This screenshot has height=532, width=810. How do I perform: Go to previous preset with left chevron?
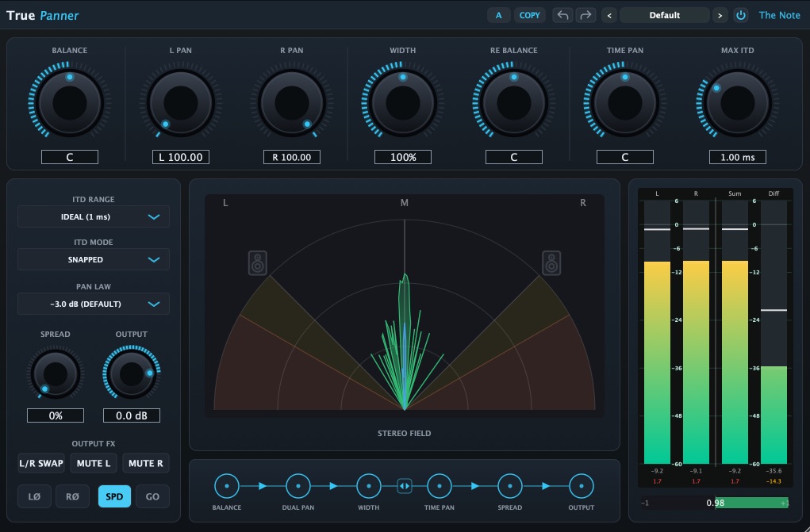pos(609,16)
